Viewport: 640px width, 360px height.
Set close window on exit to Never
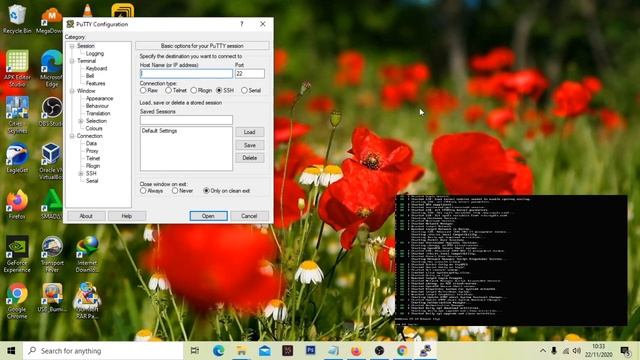coord(182,191)
